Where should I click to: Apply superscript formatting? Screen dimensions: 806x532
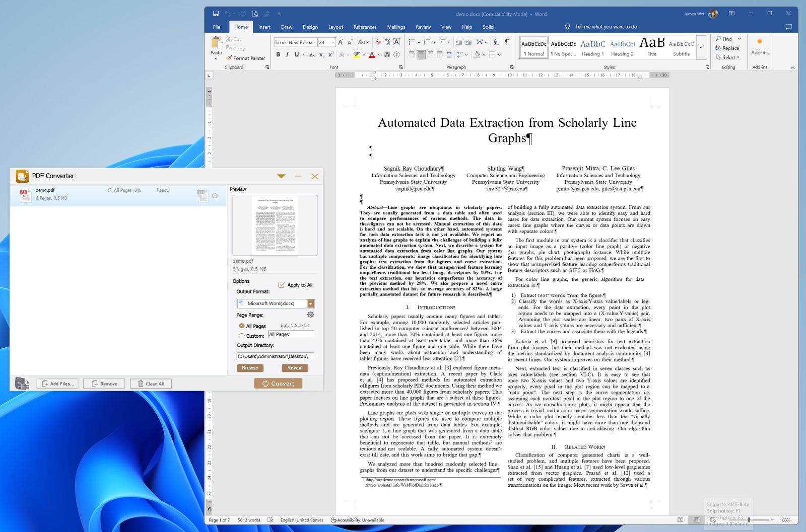tap(331, 54)
